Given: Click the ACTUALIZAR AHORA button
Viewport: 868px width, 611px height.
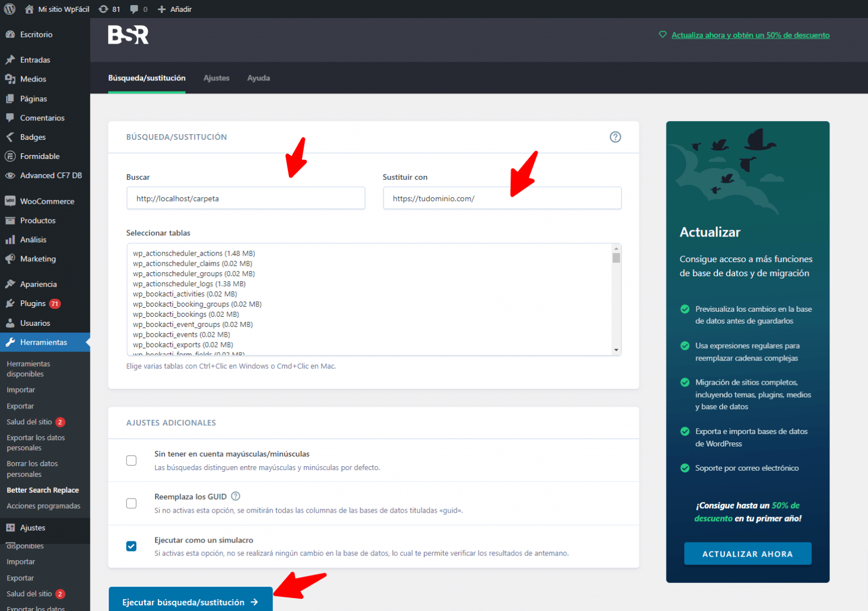Looking at the screenshot, I should tap(747, 554).
